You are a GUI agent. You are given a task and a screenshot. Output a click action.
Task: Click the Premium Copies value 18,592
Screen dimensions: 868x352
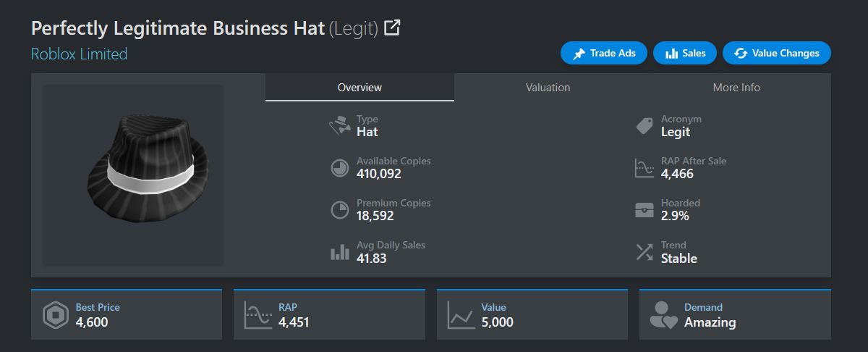375,216
